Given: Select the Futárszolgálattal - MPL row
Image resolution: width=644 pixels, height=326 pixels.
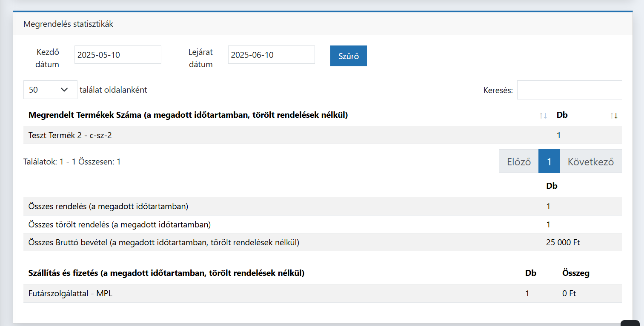Looking at the screenshot, I should [x=70, y=294].
